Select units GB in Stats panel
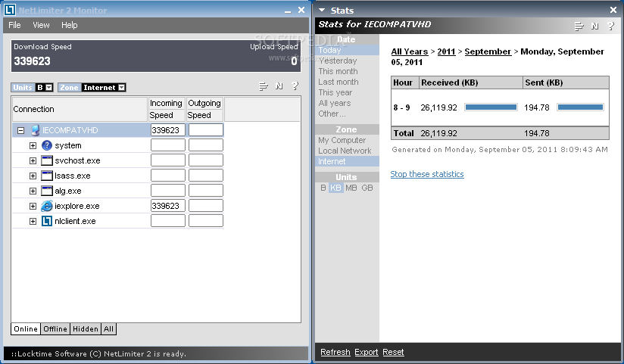The height and width of the screenshot is (364, 624). [367, 188]
